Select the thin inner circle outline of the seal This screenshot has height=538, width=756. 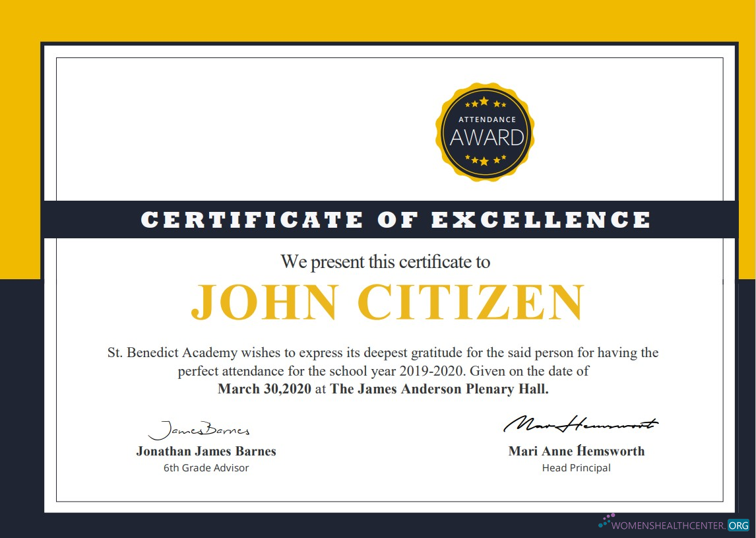click(444, 132)
